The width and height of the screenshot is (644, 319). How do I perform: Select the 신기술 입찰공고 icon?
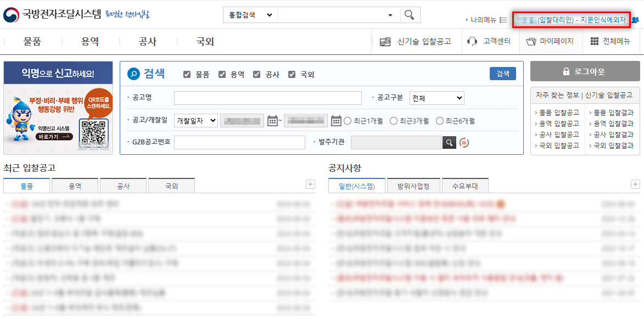[x=384, y=41]
